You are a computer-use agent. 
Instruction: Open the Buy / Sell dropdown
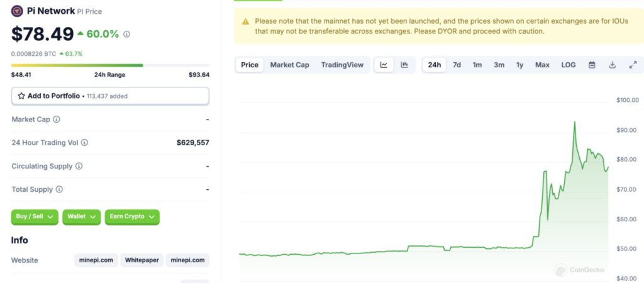point(35,217)
